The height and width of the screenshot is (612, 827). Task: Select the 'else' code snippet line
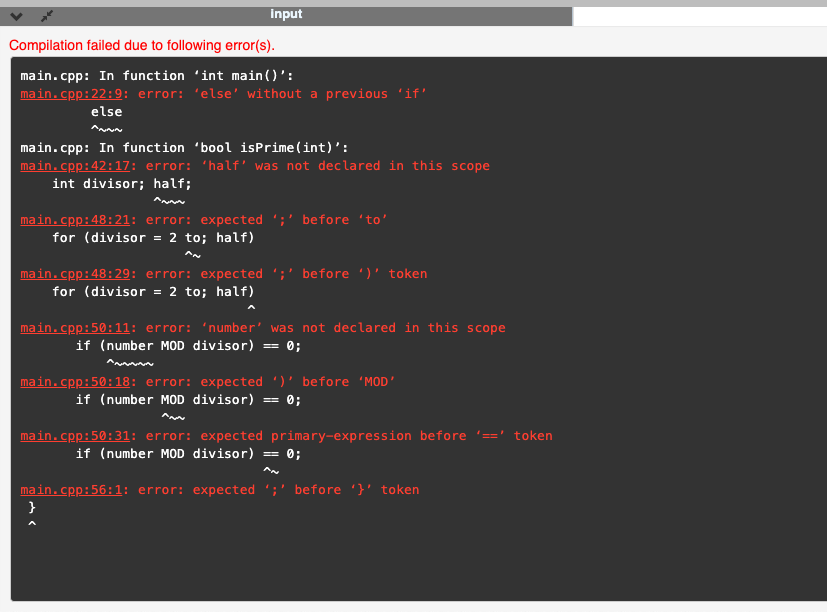click(106, 111)
